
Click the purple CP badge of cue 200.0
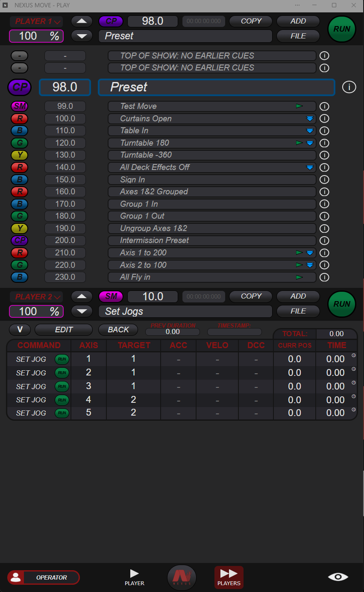point(19,240)
